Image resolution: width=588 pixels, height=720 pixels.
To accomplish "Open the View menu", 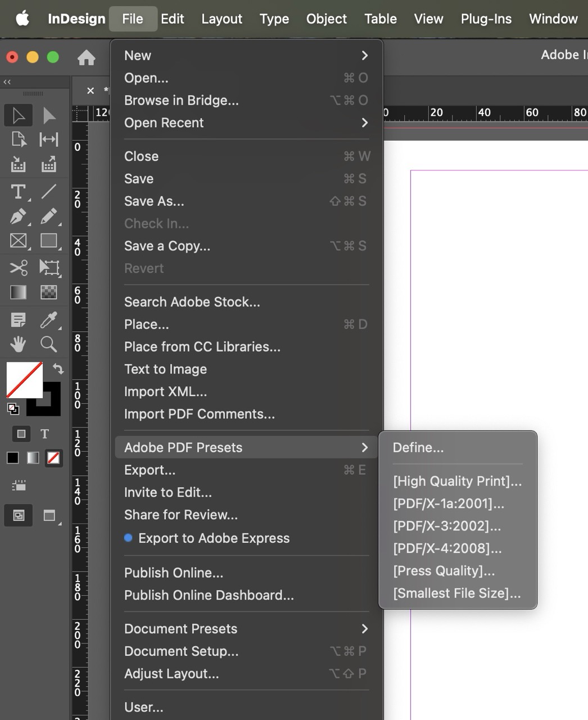I will (428, 19).
